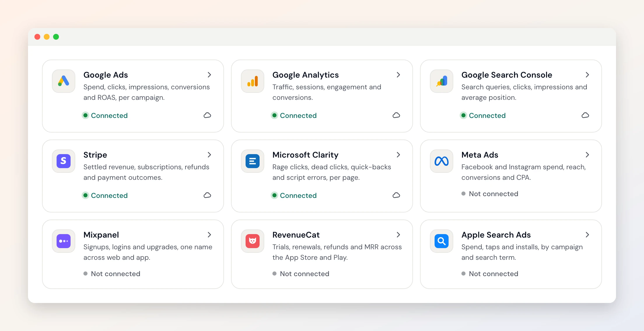Click the cloud icon on Microsoft Clarity card

coord(396,195)
